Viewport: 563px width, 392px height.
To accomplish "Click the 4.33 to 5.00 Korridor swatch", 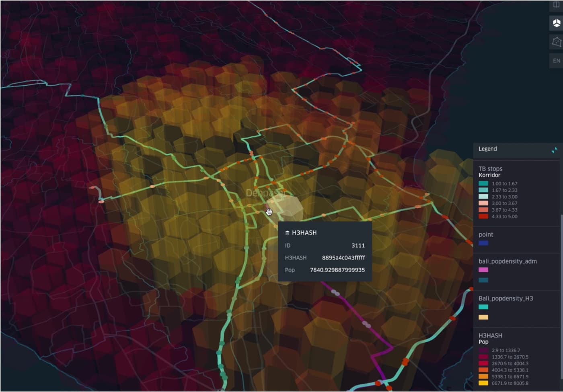I will (483, 216).
